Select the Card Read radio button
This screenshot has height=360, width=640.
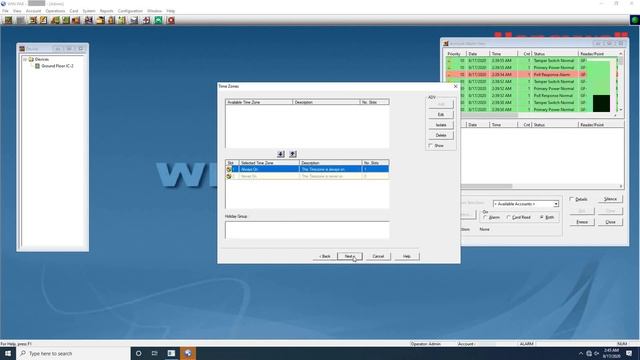(508, 218)
